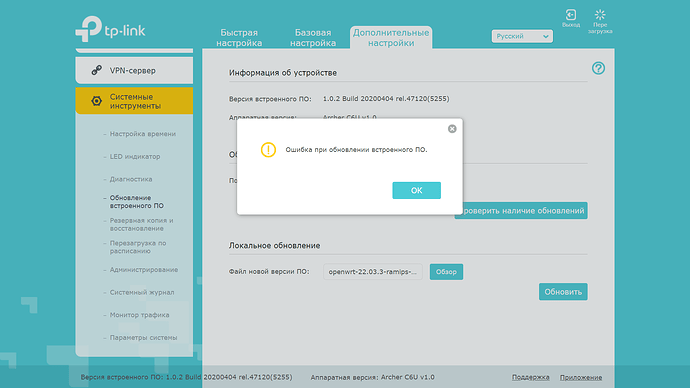Click the yellow warning icon in the dialog
Screen dimensions: 690x388
point(268,150)
